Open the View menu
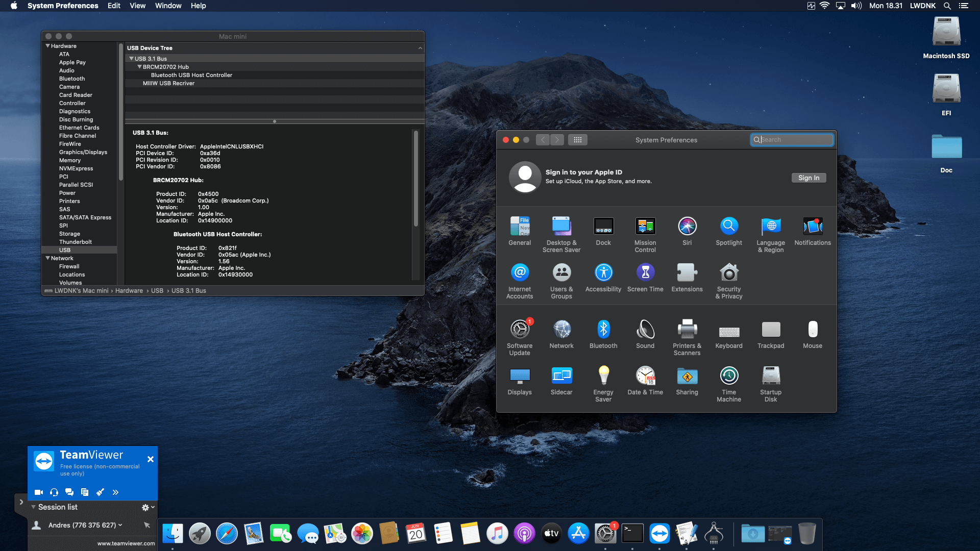The width and height of the screenshot is (980, 551). point(137,6)
